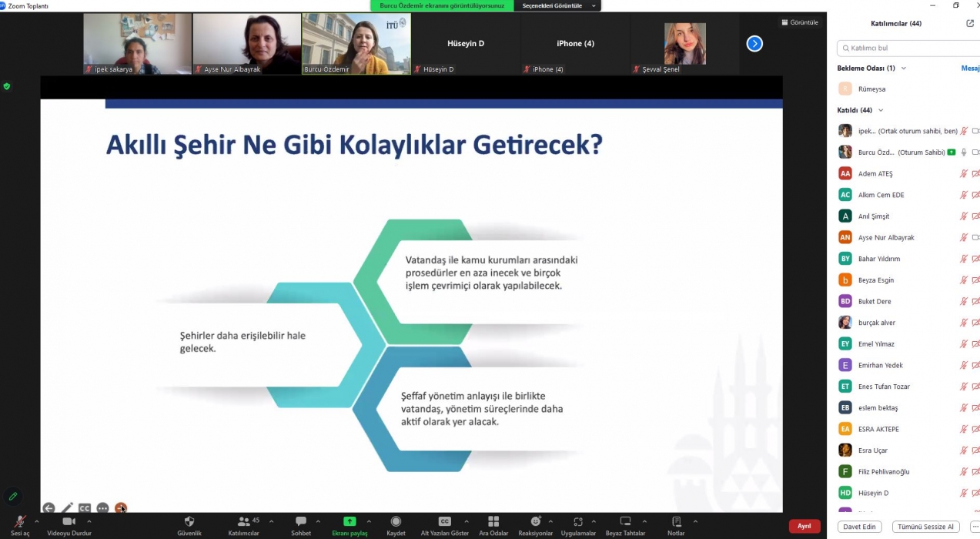Open the Güvenlik security shield icon
Screen dimensions: 980x539
click(189, 522)
